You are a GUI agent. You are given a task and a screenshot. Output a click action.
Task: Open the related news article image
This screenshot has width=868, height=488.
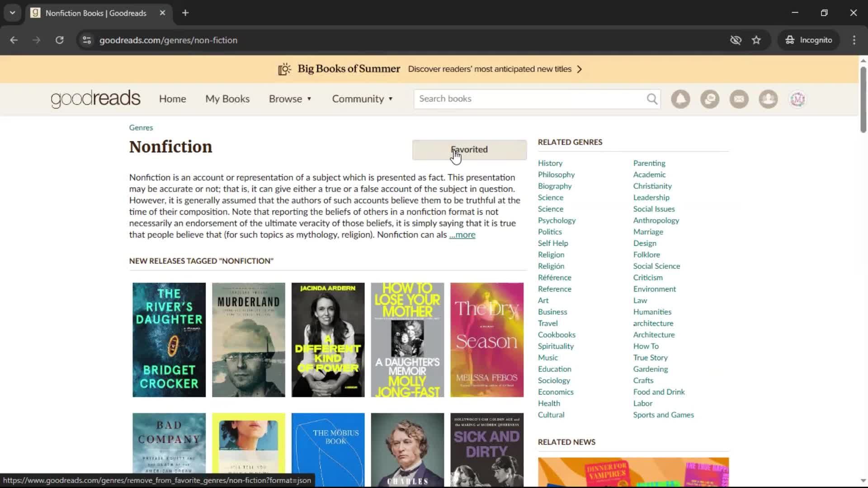pyautogui.click(x=633, y=472)
